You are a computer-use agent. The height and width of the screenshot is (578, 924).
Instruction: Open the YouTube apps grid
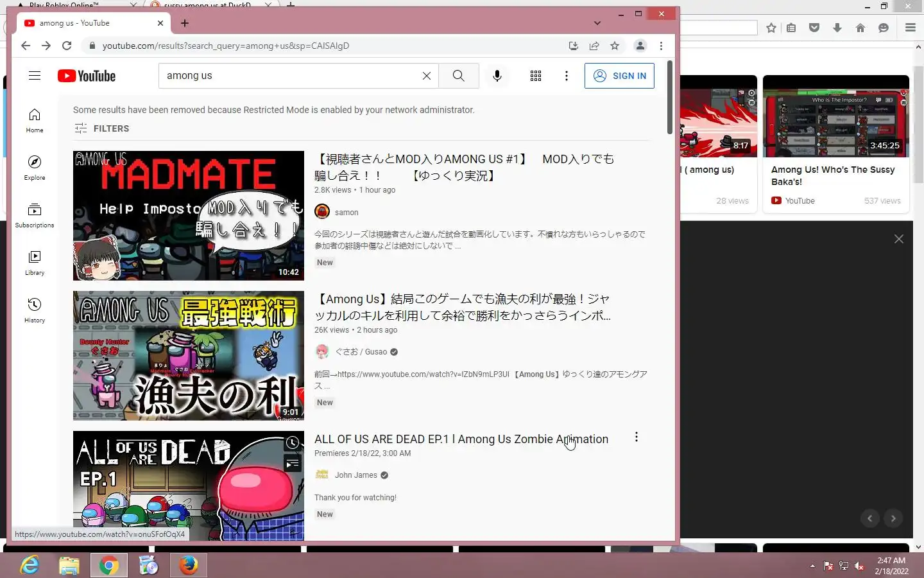point(536,76)
